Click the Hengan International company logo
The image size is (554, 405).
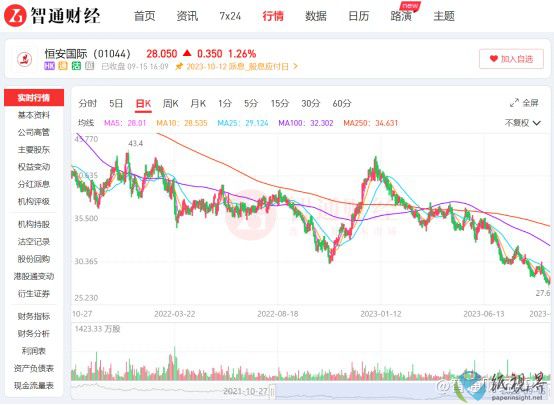(25, 59)
